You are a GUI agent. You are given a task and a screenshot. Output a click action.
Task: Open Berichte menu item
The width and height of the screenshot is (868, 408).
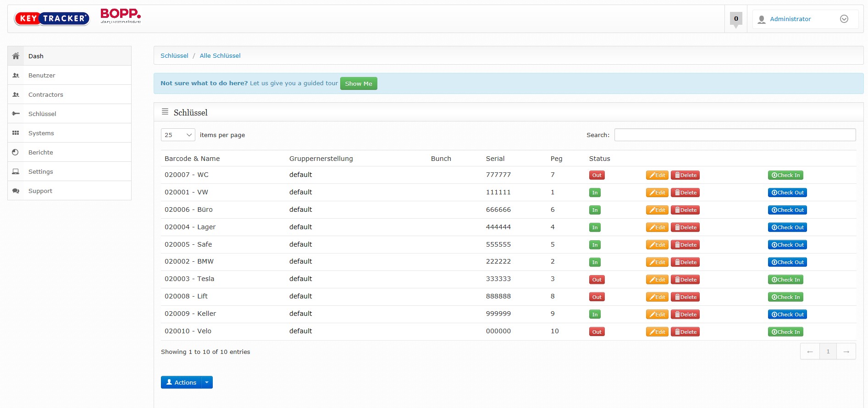pos(70,152)
